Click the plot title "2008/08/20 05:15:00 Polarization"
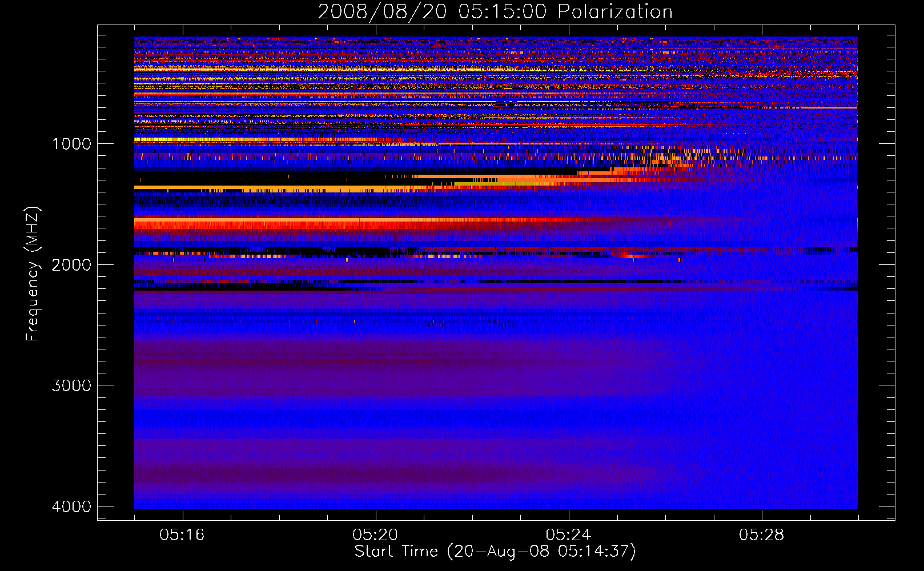924x571 pixels. (495, 11)
